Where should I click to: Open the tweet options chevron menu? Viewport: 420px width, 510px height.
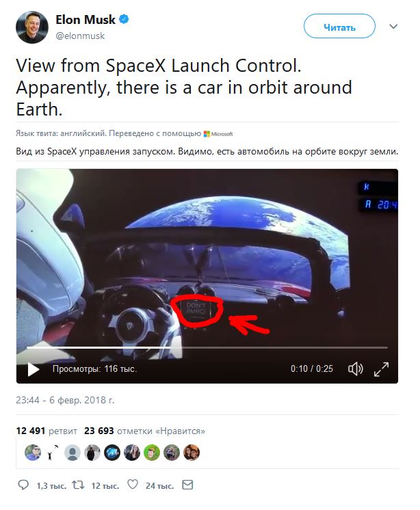(x=393, y=27)
